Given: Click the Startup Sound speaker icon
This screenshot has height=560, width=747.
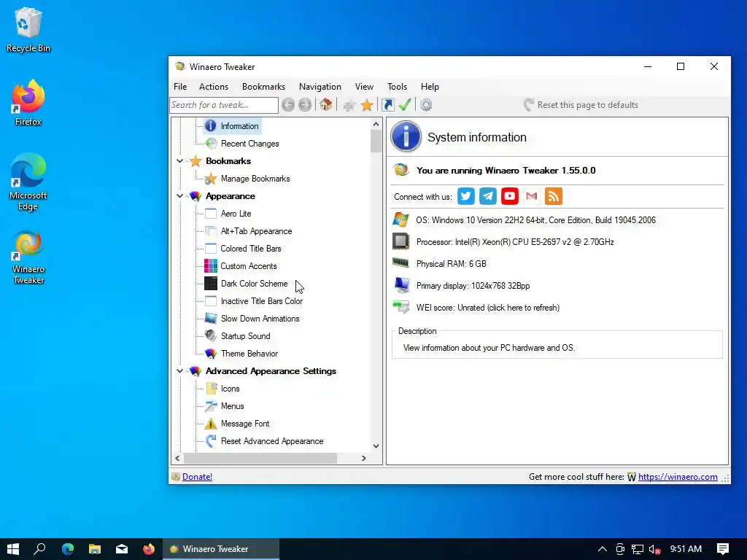Looking at the screenshot, I should [211, 335].
